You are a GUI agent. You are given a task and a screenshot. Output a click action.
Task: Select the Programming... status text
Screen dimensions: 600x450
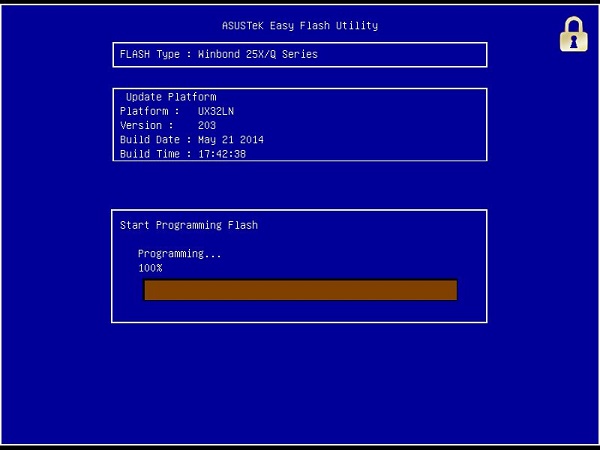(x=179, y=254)
